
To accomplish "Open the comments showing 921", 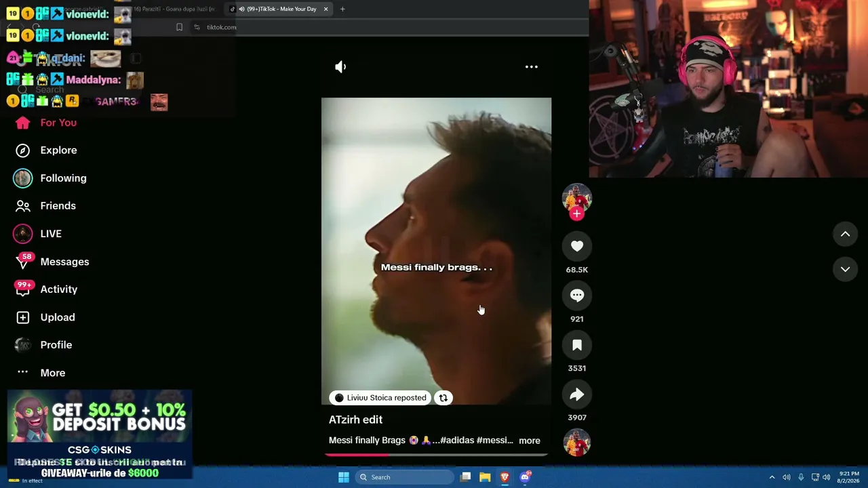I will click(x=577, y=296).
